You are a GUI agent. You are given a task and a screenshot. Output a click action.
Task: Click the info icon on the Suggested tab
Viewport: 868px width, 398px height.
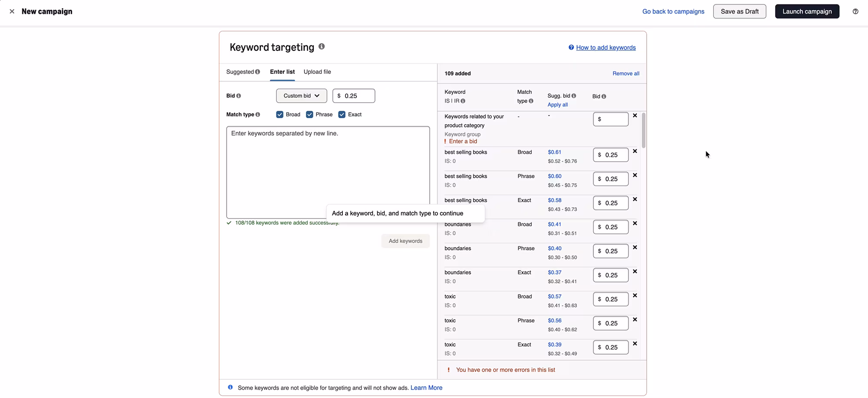click(x=258, y=72)
